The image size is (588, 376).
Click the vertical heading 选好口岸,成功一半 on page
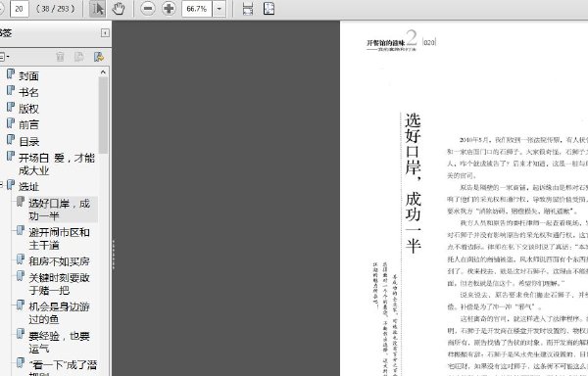click(x=413, y=183)
